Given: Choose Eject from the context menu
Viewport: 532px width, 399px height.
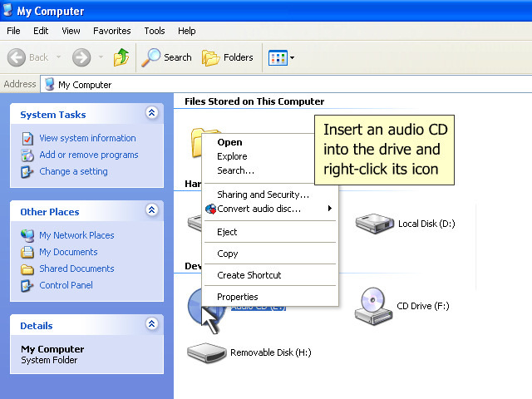Looking at the screenshot, I should [227, 232].
